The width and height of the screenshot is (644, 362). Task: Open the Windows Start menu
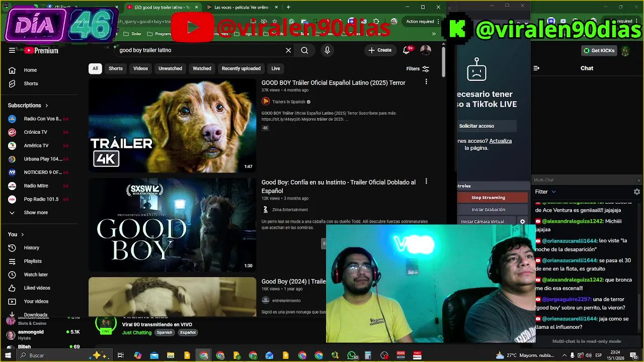tap(8, 355)
